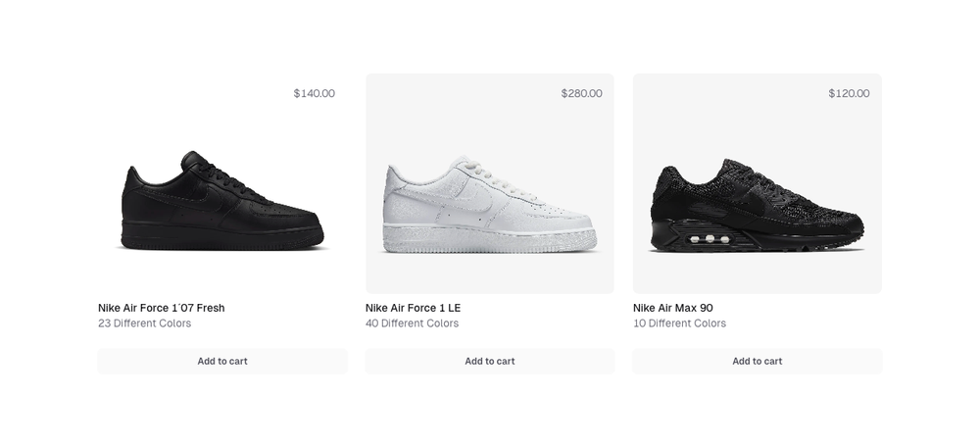
Task: Open the black Air Force 1'07 Fresh shoe image
Action: pyautogui.click(x=222, y=201)
